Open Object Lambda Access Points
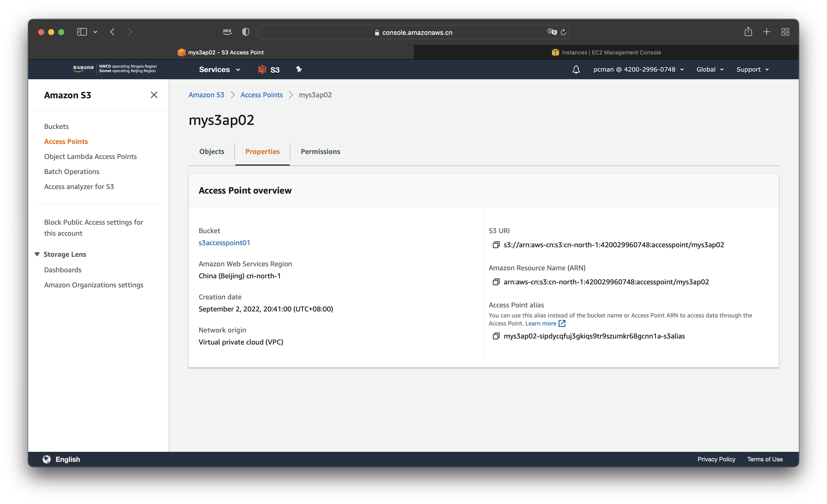 pos(90,157)
